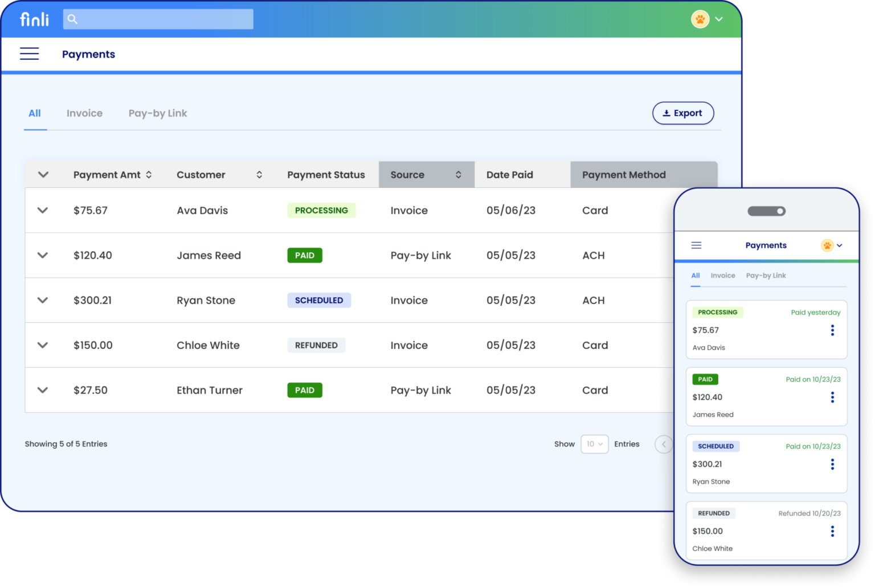875x588 pixels.
Task: Open the Show entries dropdown
Action: [x=594, y=444]
